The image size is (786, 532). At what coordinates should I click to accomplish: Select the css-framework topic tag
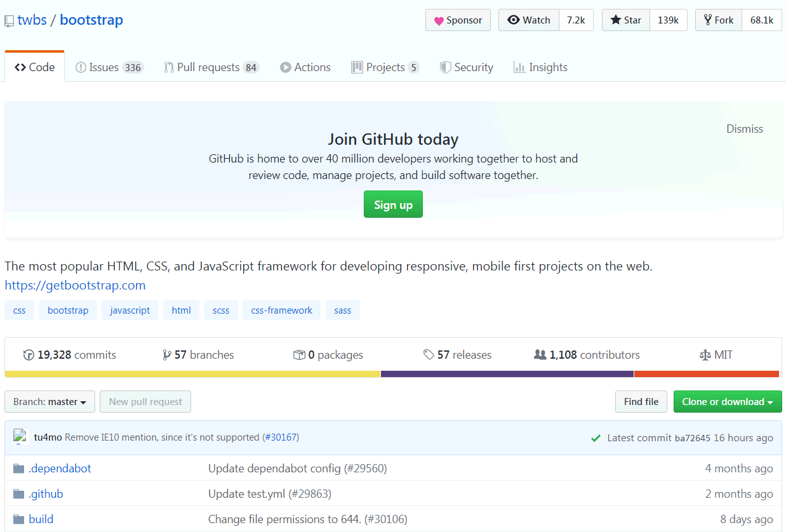[282, 310]
